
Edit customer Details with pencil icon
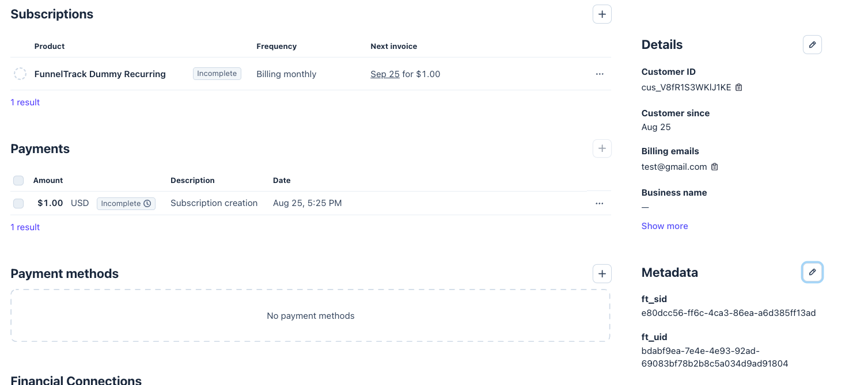(812, 44)
